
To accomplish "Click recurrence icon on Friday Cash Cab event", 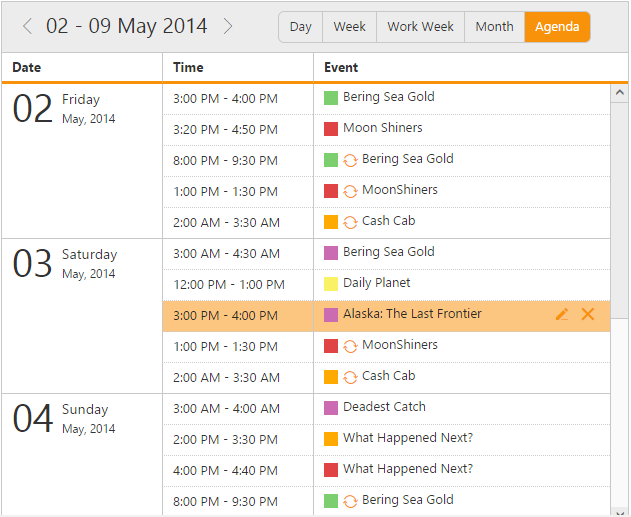I will (350, 222).
